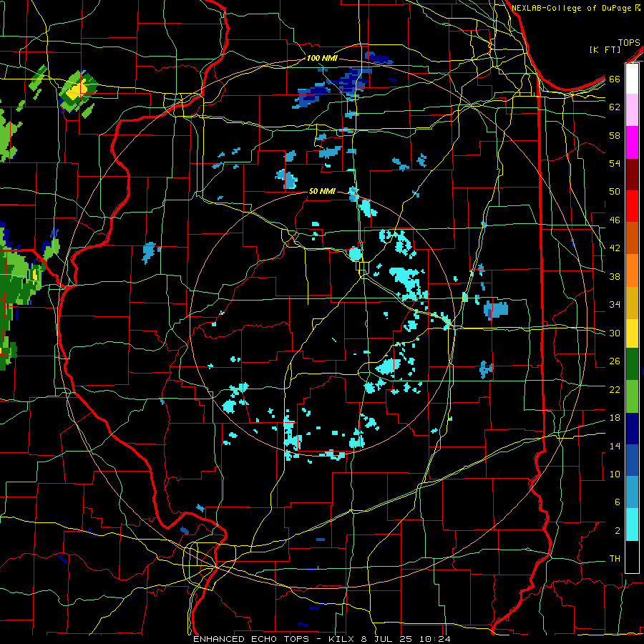This screenshot has height=644, width=644.
Task: Click the 10 scale value
Action: point(615,474)
